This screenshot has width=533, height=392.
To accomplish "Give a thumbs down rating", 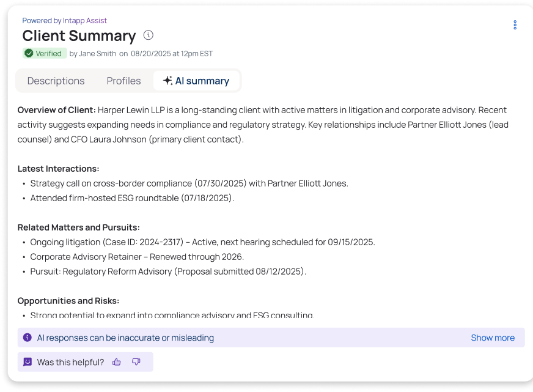I will click(x=136, y=362).
